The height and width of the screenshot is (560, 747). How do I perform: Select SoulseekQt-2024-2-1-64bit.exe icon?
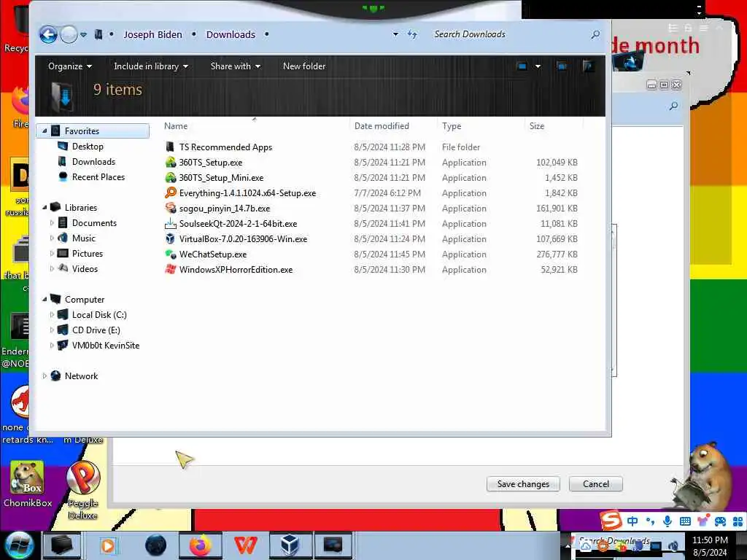(x=170, y=223)
